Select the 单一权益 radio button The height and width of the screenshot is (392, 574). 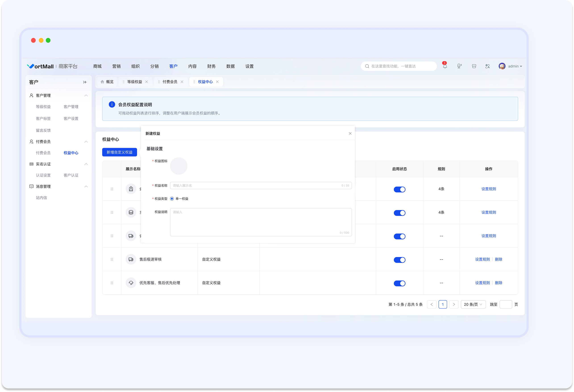click(x=172, y=199)
